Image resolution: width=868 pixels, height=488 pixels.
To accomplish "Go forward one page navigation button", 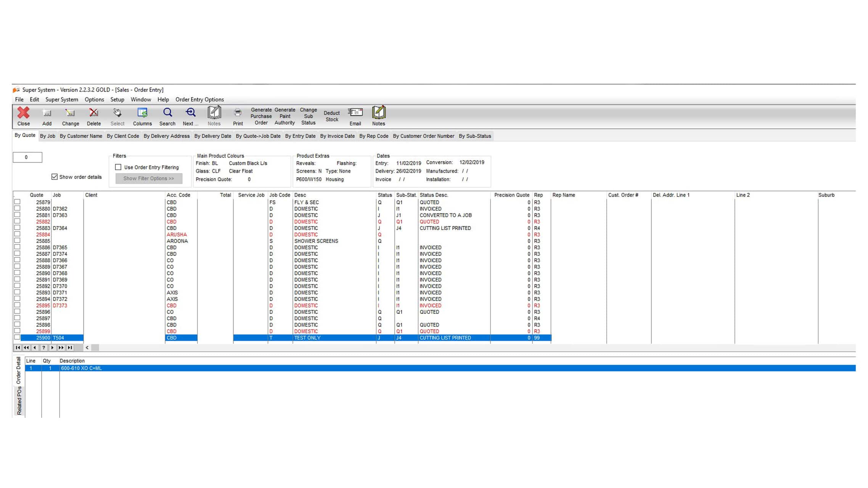I will pyautogui.click(x=61, y=347).
